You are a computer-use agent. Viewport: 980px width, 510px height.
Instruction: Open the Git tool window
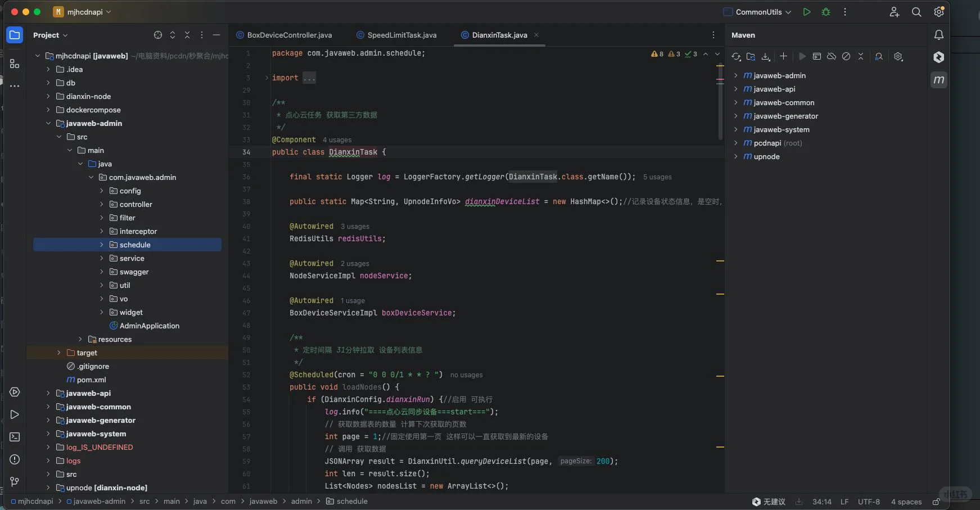(x=15, y=482)
